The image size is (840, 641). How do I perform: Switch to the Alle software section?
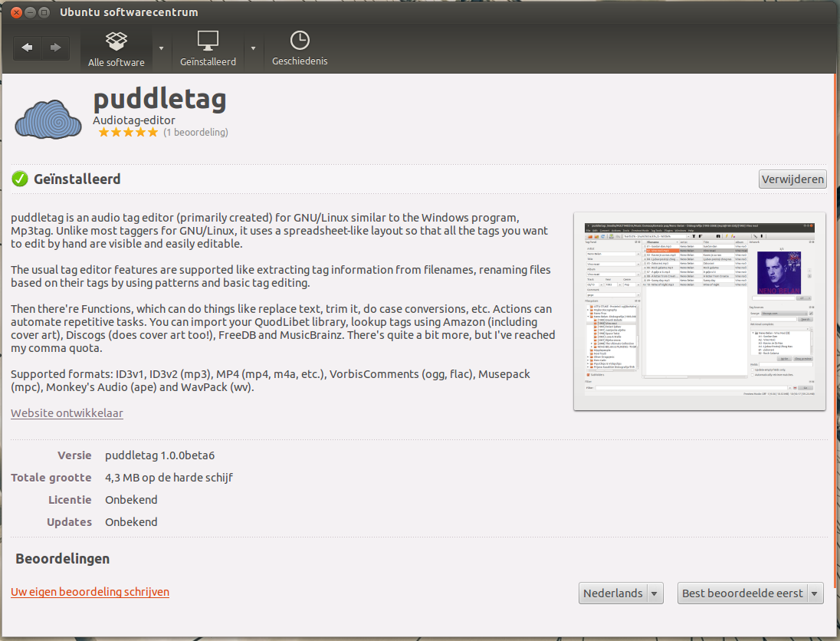[x=116, y=48]
